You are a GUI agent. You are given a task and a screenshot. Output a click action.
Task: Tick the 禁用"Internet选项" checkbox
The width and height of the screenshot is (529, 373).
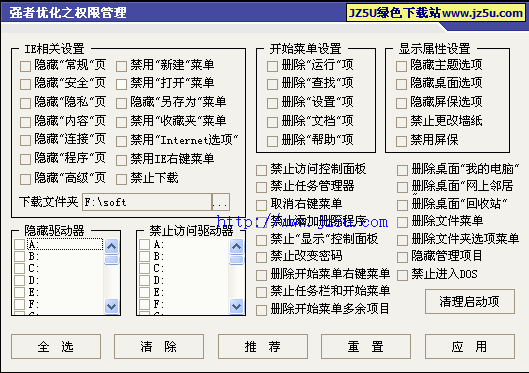click(121, 141)
